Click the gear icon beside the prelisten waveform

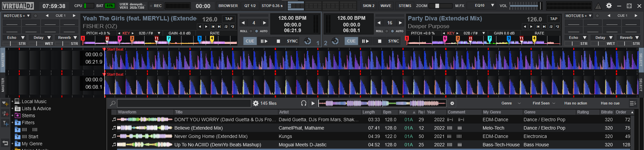(452, 103)
